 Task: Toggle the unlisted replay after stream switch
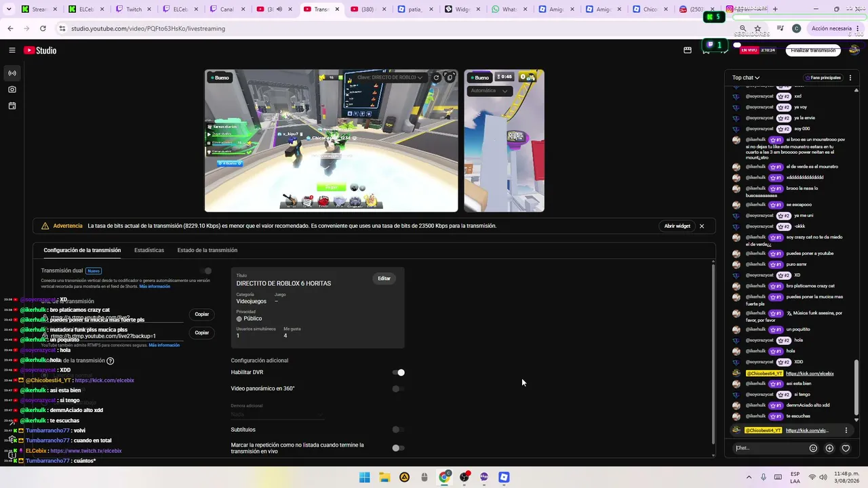(398, 448)
